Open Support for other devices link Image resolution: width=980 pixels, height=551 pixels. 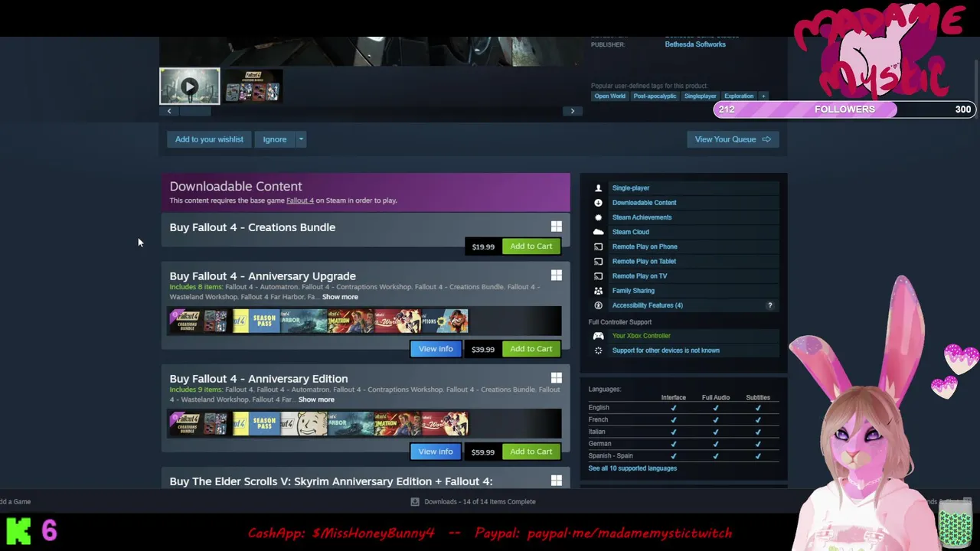coord(665,350)
